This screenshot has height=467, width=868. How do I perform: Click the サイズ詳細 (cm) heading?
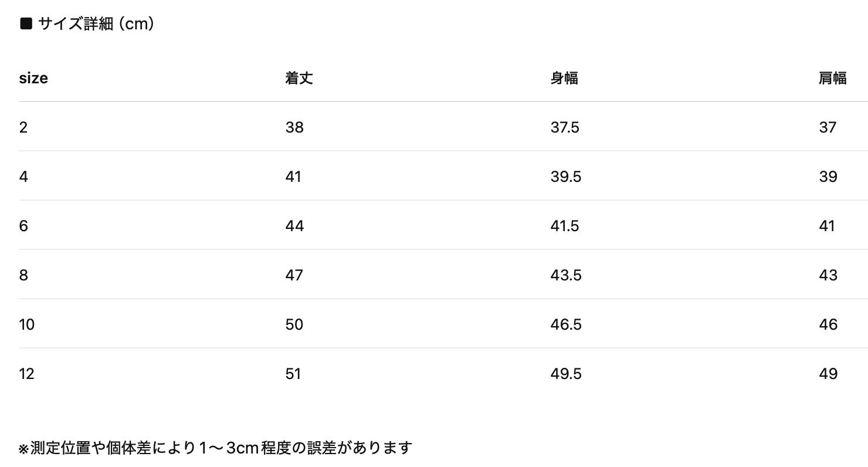[x=96, y=24]
